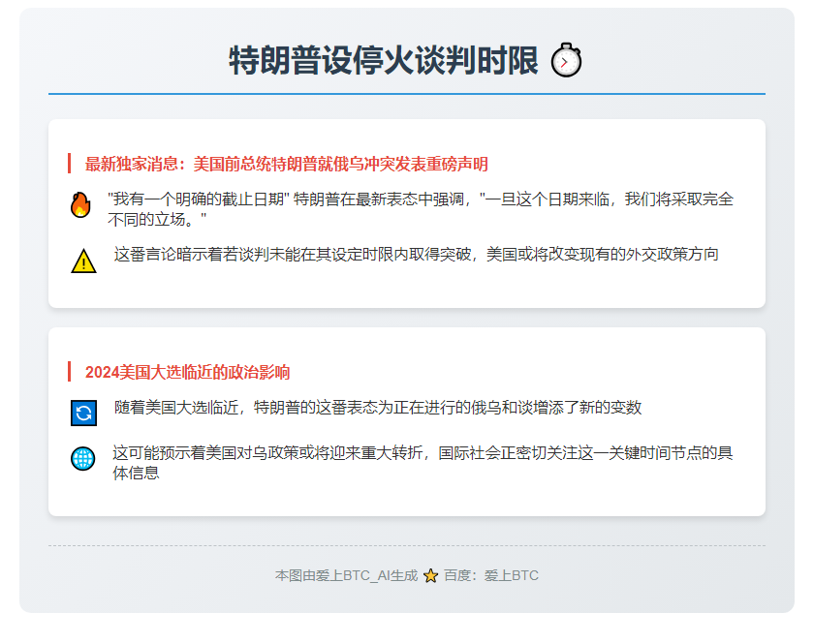Click the sentence starting 这番言论暗示着若谈判未能

[x=417, y=255]
